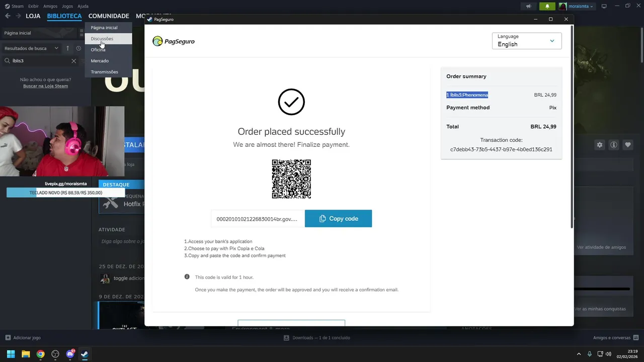Open File Explorer from taskbar

pyautogui.click(x=26, y=354)
